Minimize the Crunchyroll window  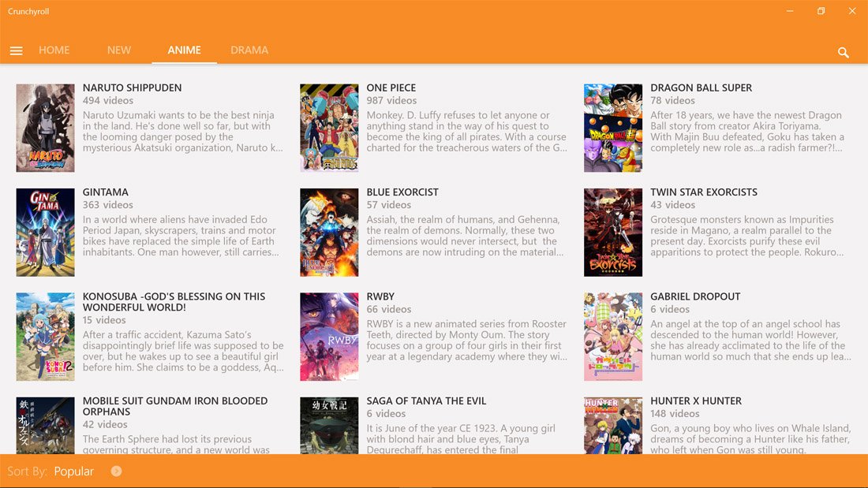tap(790, 11)
